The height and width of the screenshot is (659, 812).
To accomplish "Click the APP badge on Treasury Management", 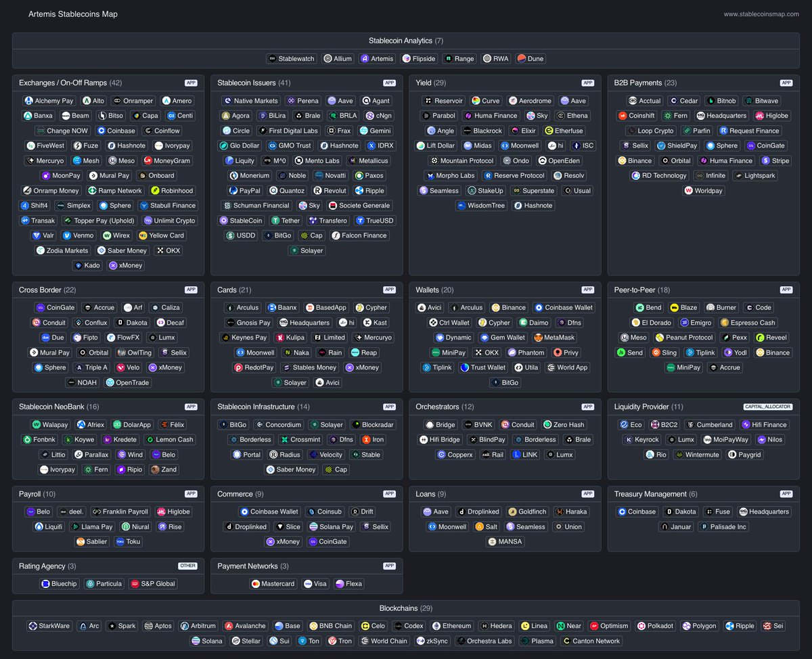I will click(x=786, y=494).
